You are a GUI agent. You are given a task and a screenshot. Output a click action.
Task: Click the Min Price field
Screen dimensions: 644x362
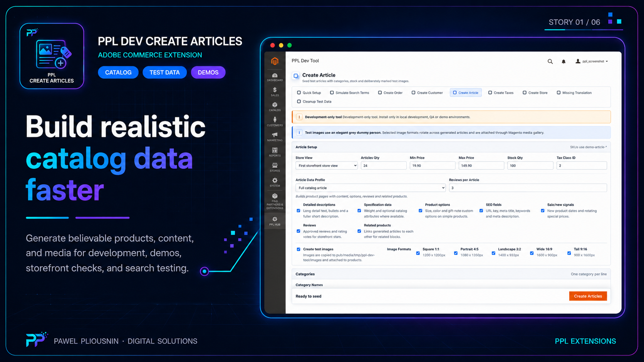pyautogui.click(x=433, y=166)
